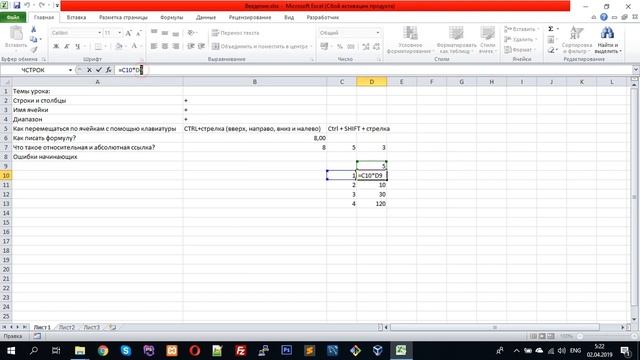Click Формат in the Ячейки group
This screenshot has height=360, width=640.
pos(519,49)
